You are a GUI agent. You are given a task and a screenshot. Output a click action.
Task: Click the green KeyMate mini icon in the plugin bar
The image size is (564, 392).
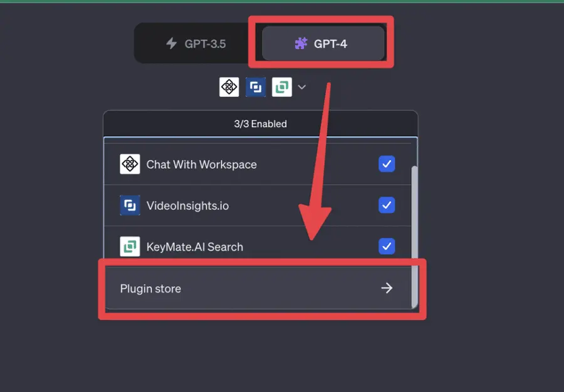281,87
